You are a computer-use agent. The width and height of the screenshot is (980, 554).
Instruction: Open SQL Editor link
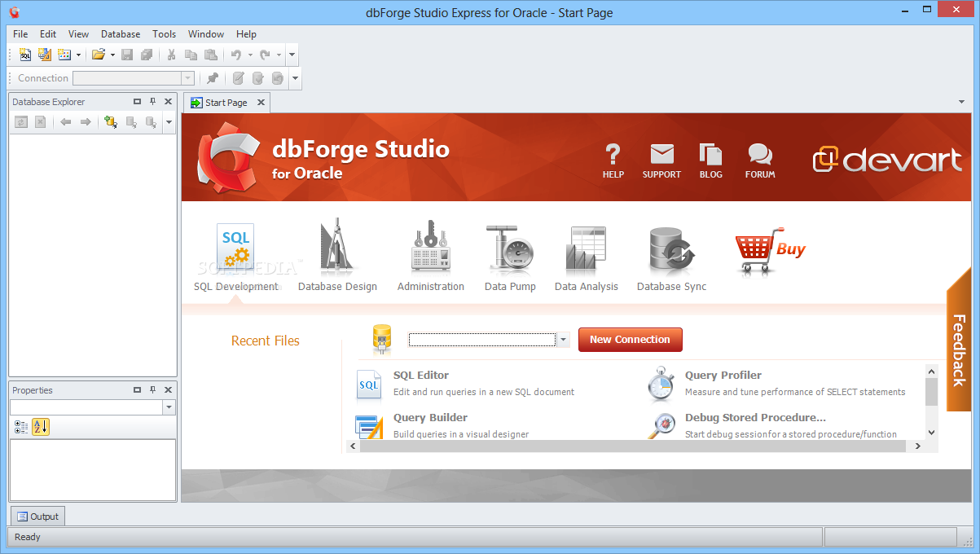420,376
